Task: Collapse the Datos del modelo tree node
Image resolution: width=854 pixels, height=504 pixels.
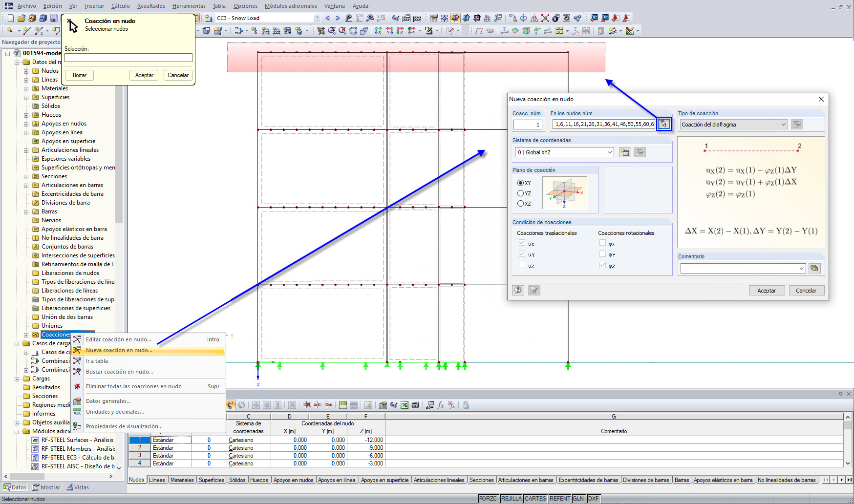Action: click(x=17, y=62)
